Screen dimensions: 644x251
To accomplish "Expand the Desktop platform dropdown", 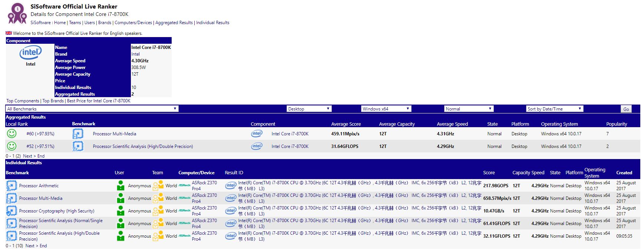I will (x=309, y=109).
